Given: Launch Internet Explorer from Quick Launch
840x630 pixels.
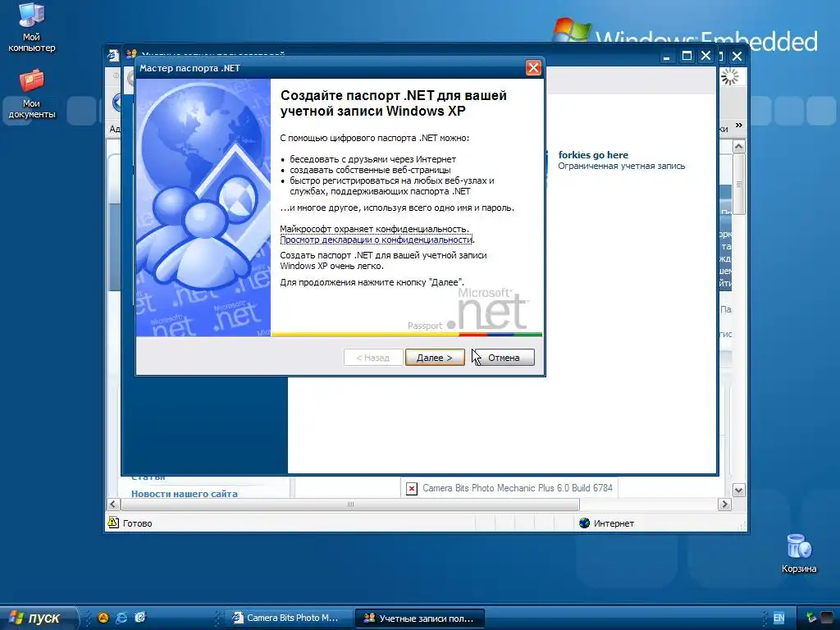Looking at the screenshot, I should [121, 618].
